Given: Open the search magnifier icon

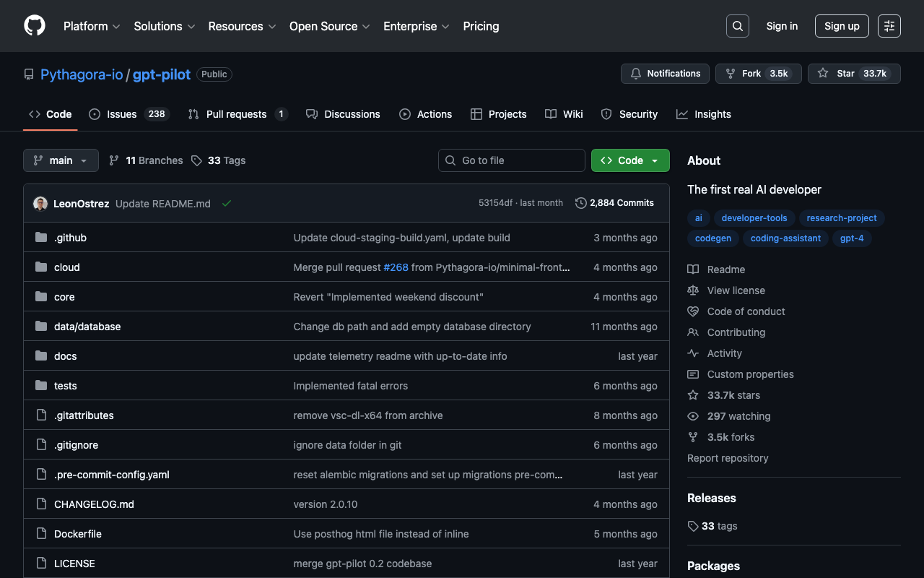Looking at the screenshot, I should [x=737, y=26].
